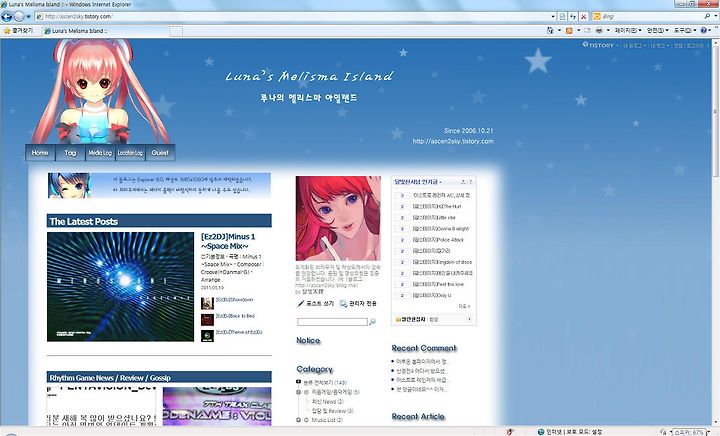Open the [Ez2DJ]Theme of Ez2DJ post link
The height and width of the screenshot is (436, 720).
tap(239, 332)
